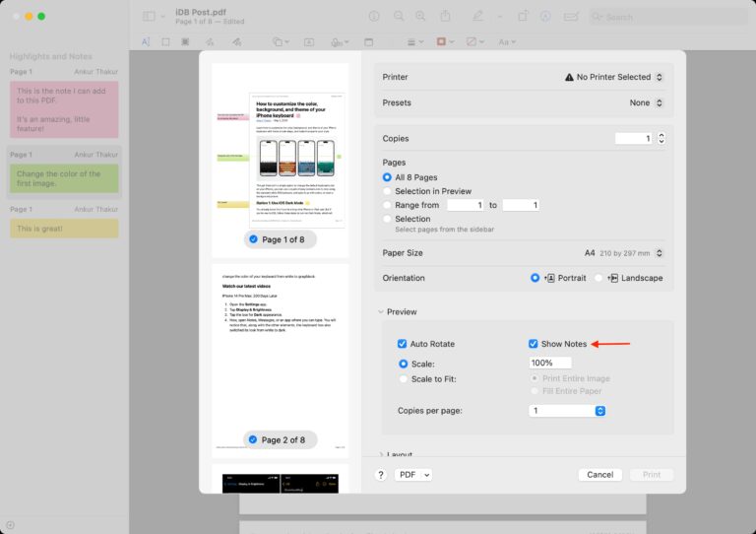Image resolution: width=756 pixels, height=534 pixels.
Task: Select the Sketch tool
Action: [x=210, y=42]
